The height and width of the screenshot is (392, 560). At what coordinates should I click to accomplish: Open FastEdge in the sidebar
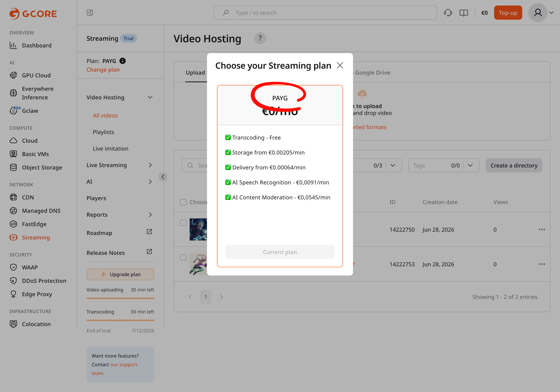34,224
